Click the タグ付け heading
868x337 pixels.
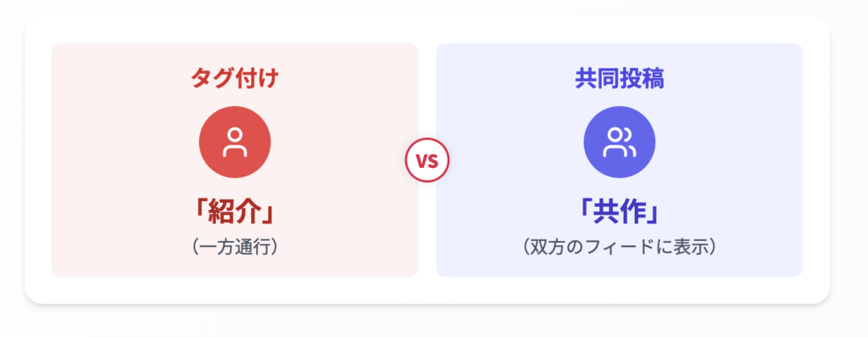tap(235, 79)
